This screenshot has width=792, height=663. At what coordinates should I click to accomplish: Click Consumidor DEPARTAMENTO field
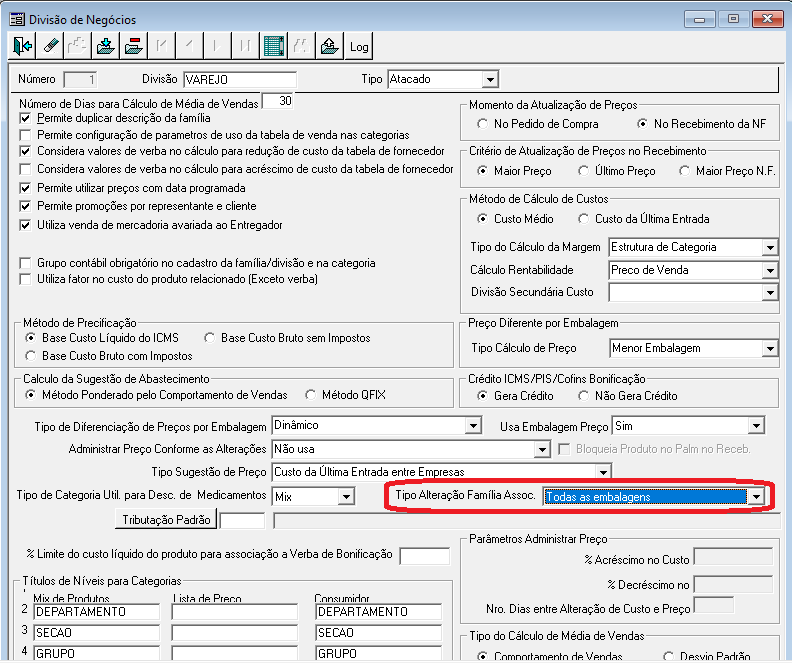pyautogui.click(x=379, y=612)
